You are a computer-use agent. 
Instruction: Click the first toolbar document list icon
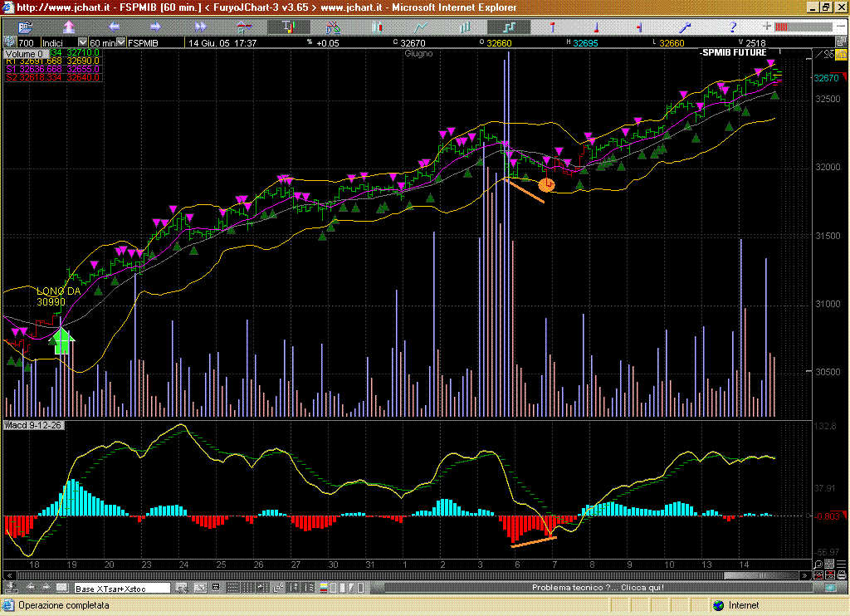click(25, 27)
